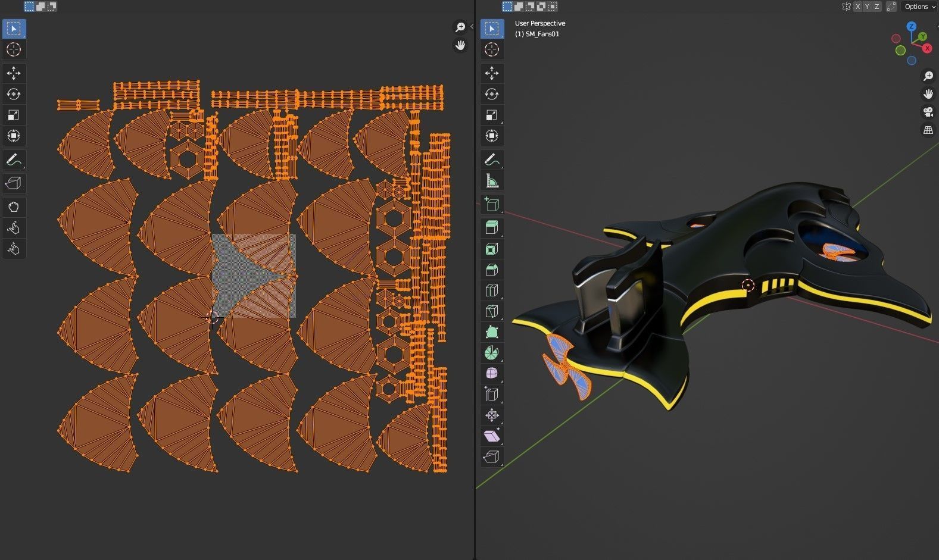
Task: Activate the Loop Cut tool
Action: click(x=492, y=290)
